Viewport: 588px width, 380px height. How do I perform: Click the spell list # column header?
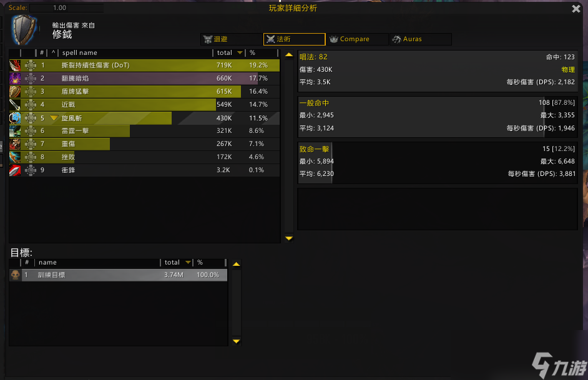click(42, 53)
